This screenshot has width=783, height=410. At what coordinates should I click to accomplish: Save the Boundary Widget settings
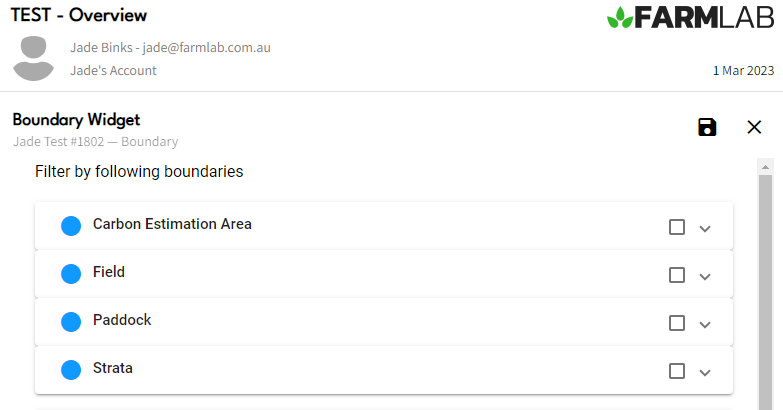(x=707, y=127)
